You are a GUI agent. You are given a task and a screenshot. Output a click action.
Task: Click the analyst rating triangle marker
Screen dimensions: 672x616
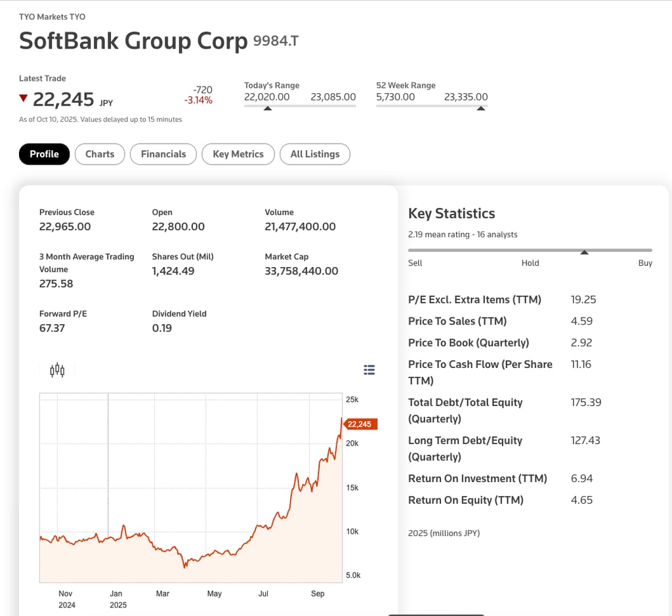coord(584,253)
